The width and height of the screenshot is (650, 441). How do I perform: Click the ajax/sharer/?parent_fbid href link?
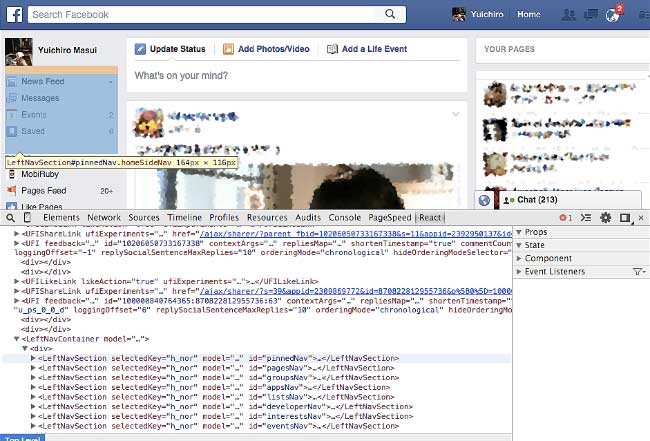click(x=356, y=234)
